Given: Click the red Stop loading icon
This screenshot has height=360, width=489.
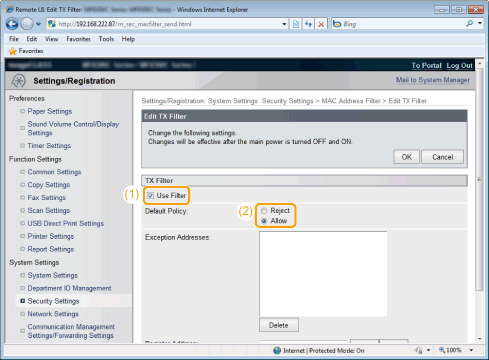Looking at the screenshot, I should tap(321, 24).
